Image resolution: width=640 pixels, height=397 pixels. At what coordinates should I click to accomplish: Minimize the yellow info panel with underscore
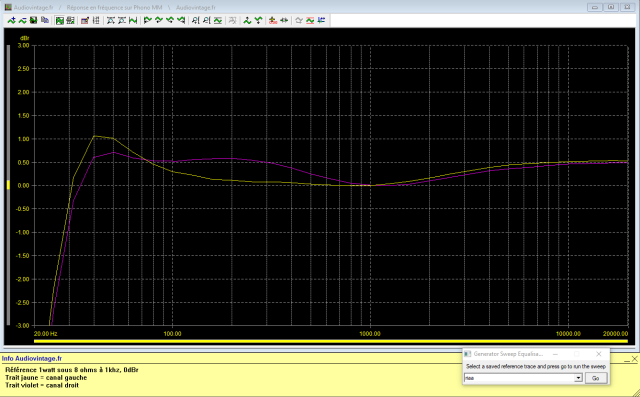627,360
